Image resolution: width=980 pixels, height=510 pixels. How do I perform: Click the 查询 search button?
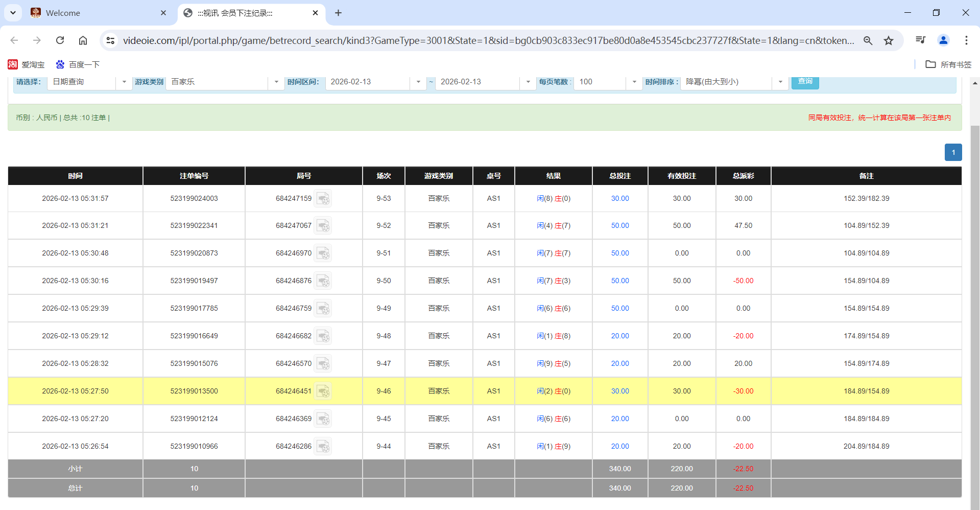click(x=805, y=81)
